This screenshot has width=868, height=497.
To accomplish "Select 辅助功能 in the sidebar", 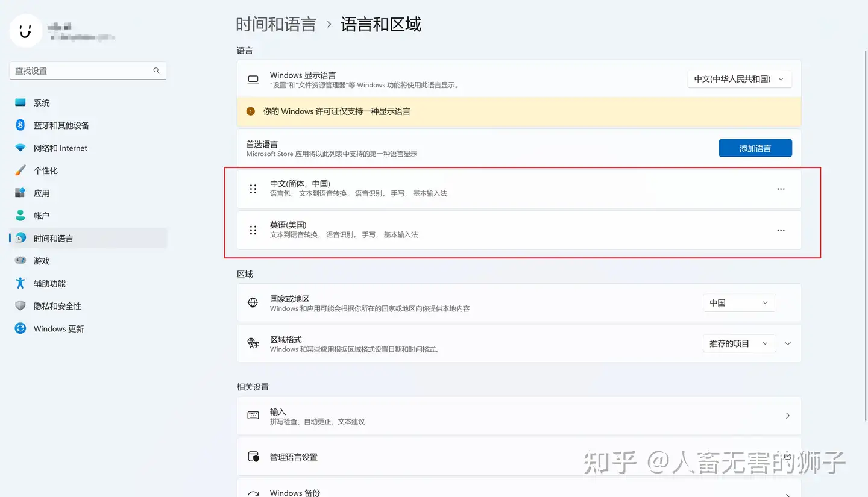I will [88, 283].
